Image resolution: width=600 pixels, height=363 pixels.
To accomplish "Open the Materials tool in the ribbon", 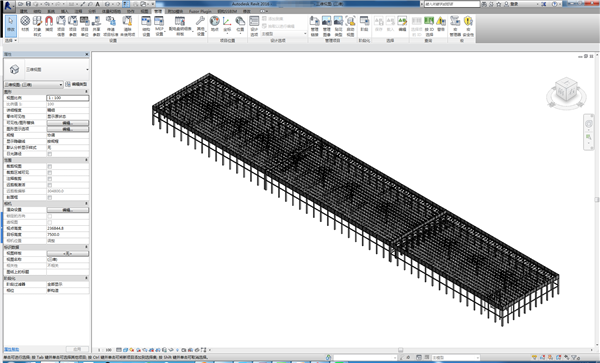I will (x=25, y=25).
